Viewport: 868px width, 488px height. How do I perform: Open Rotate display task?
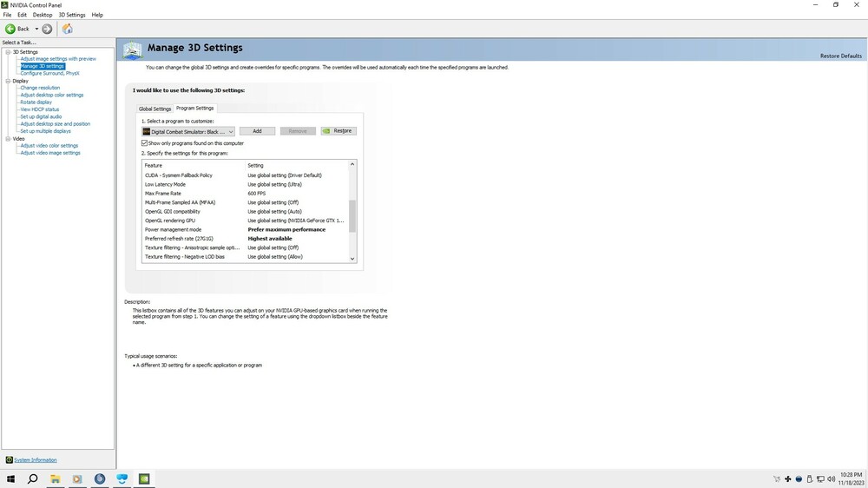(36, 102)
